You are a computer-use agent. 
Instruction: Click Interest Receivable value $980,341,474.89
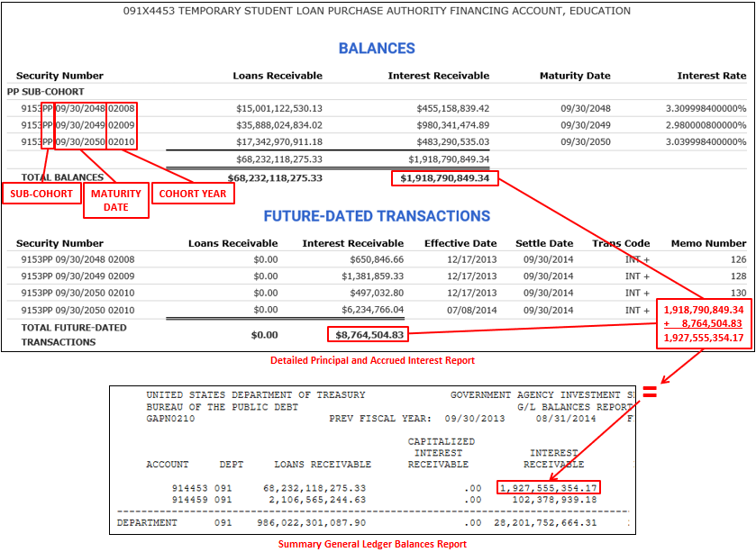pos(452,125)
